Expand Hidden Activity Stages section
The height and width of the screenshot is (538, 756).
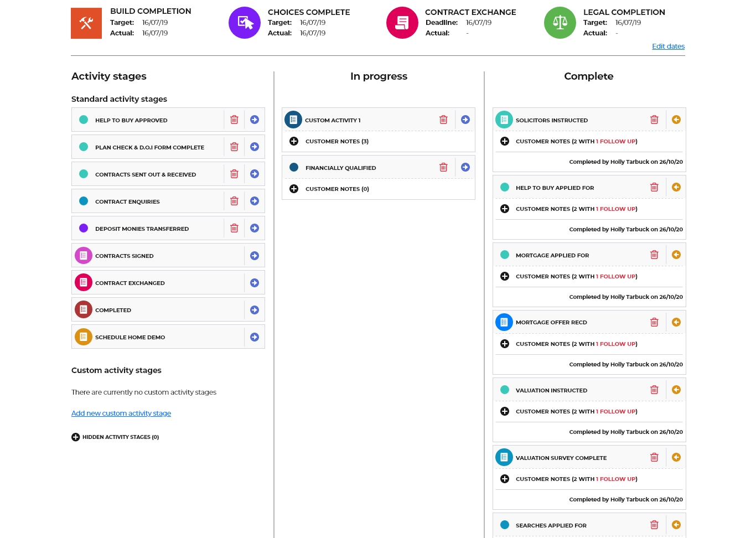point(76,437)
